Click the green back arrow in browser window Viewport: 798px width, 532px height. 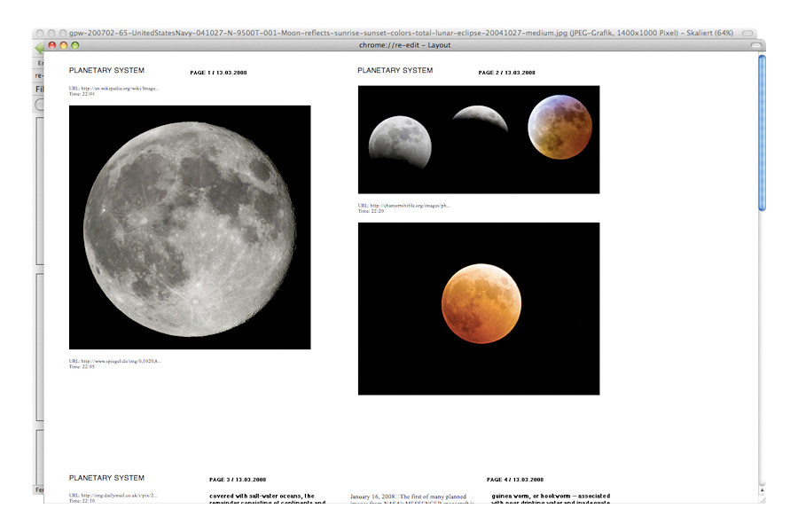tap(39, 50)
